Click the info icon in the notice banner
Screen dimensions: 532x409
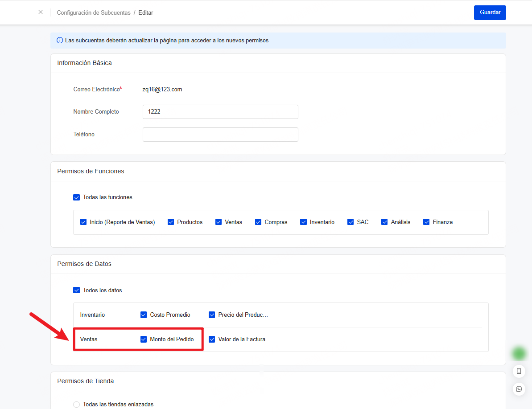point(60,40)
